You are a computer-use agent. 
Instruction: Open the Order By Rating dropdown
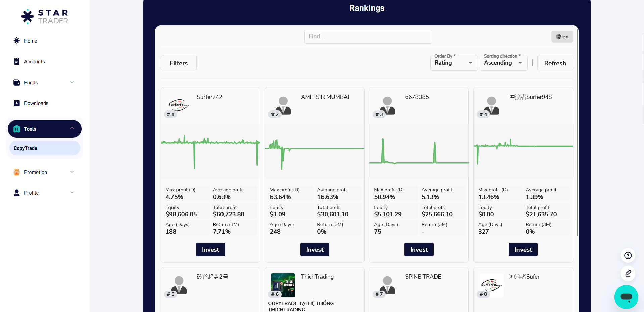tap(454, 63)
